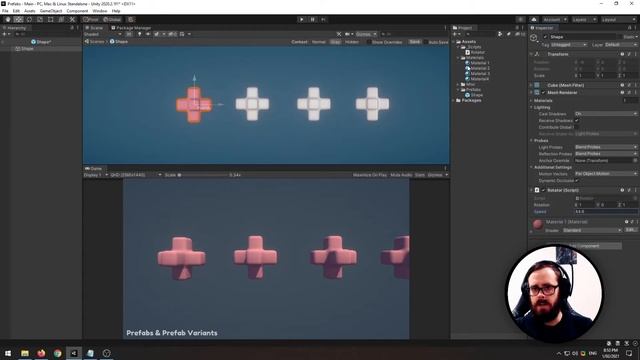The image size is (640, 360).
Task: Lock the Inspector panel
Action: click(629, 28)
